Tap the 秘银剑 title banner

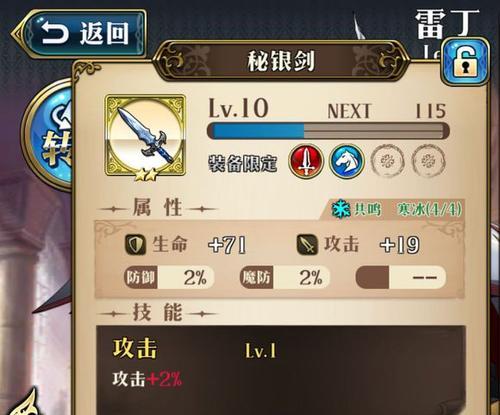point(281,61)
